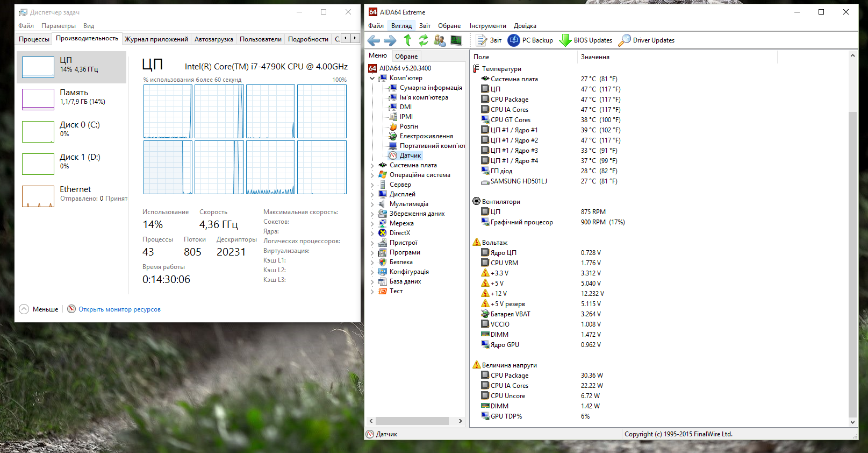Collapse the Комп'ютер tree node
Screen dimensions: 868x453
click(372, 79)
